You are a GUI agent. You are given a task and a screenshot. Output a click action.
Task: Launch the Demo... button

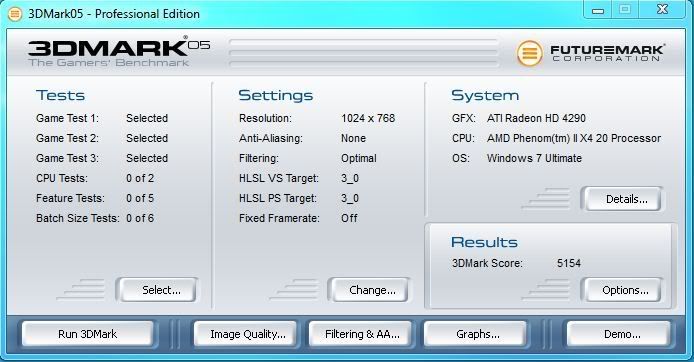(x=618, y=334)
